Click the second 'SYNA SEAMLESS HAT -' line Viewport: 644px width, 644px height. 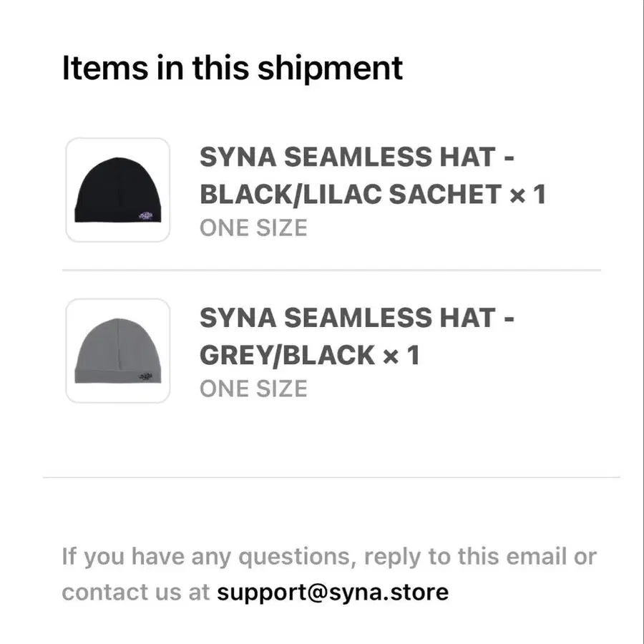pyautogui.click(x=357, y=318)
